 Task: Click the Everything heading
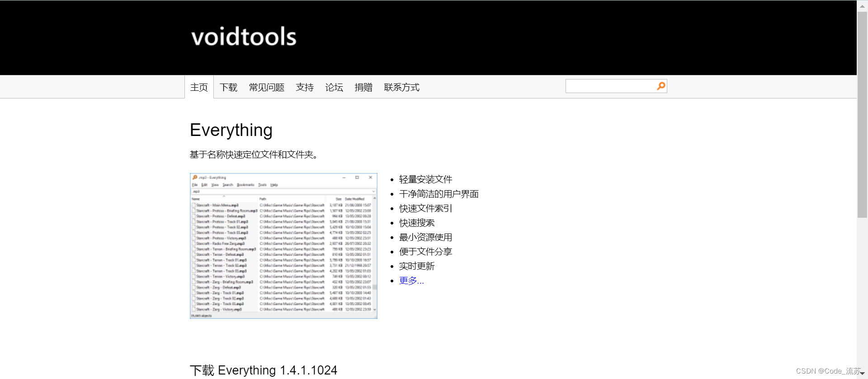tap(231, 130)
